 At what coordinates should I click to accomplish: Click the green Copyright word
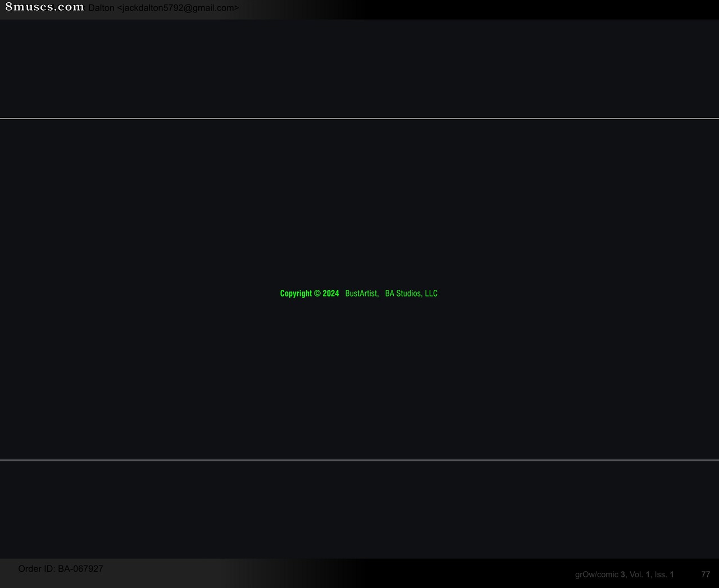click(296, 294)
